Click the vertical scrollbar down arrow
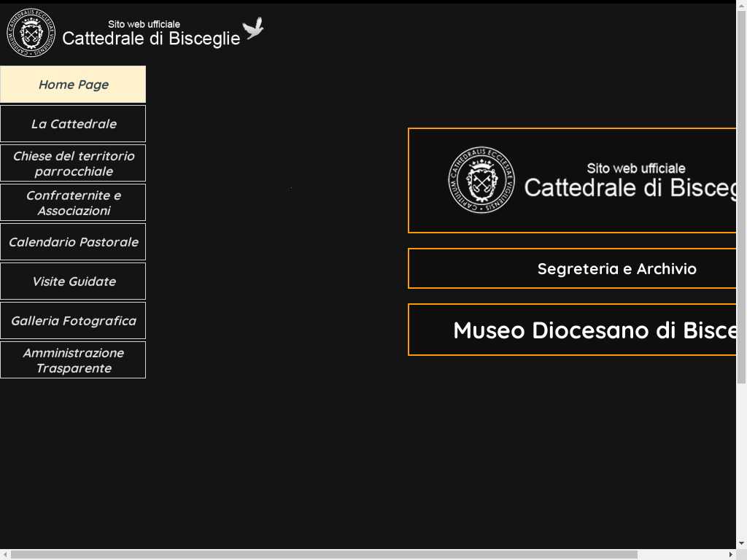 pos(741,542)
